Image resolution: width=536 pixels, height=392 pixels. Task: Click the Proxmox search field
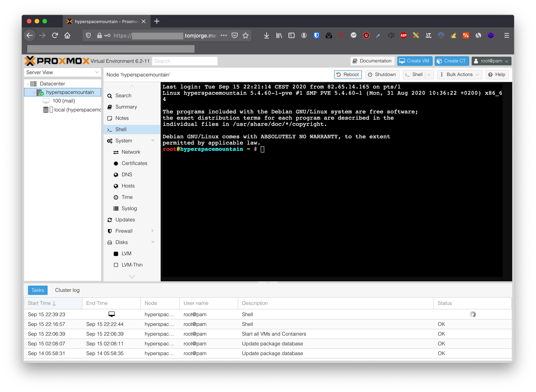click(x=185, y=61)
